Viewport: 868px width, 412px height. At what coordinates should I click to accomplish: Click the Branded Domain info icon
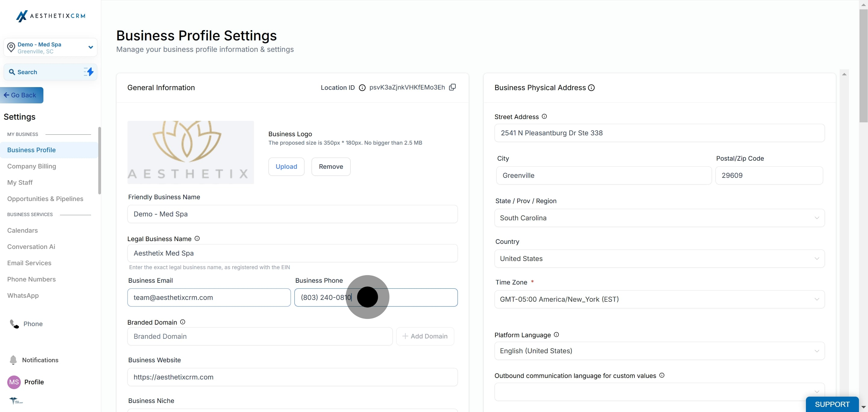pyautogui.click(x=183, y=322)
